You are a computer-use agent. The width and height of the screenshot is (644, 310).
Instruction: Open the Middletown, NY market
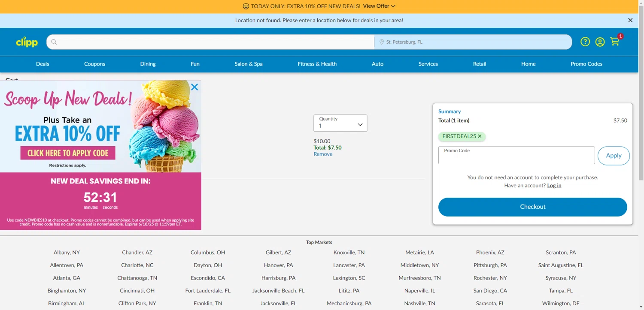coord(419,265)
